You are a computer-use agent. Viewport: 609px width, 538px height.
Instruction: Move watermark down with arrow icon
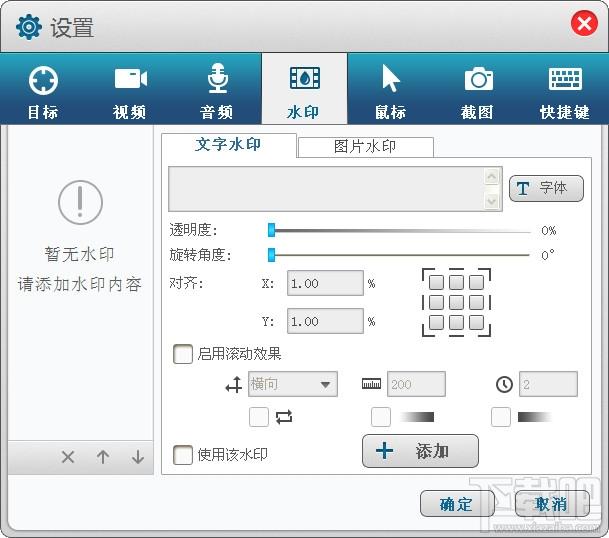(x=138, y=457)
